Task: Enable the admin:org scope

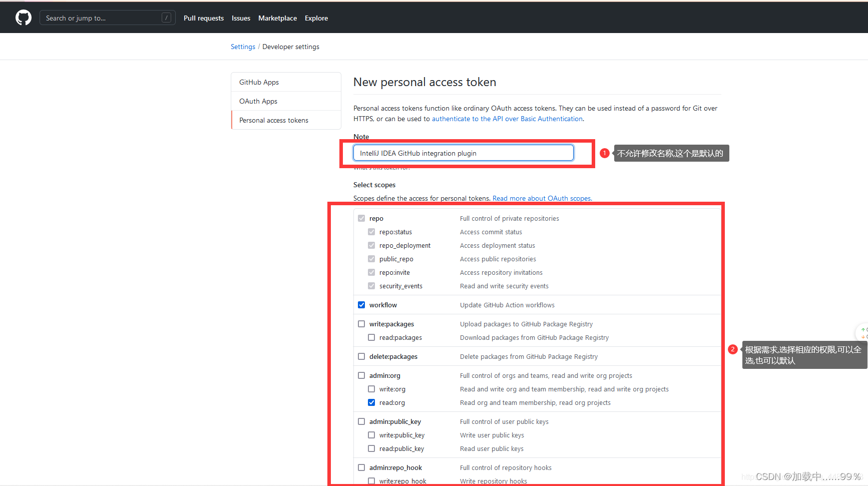Action: tap(361, 375)
